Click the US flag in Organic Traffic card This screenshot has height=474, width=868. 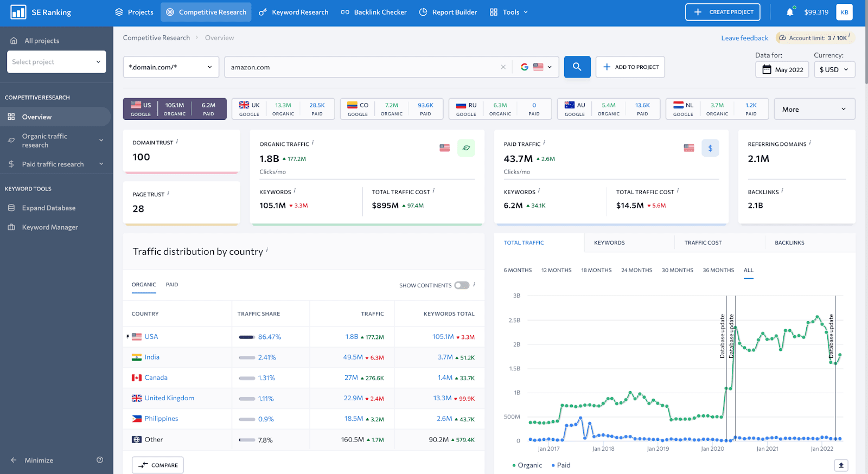point(445,148)
